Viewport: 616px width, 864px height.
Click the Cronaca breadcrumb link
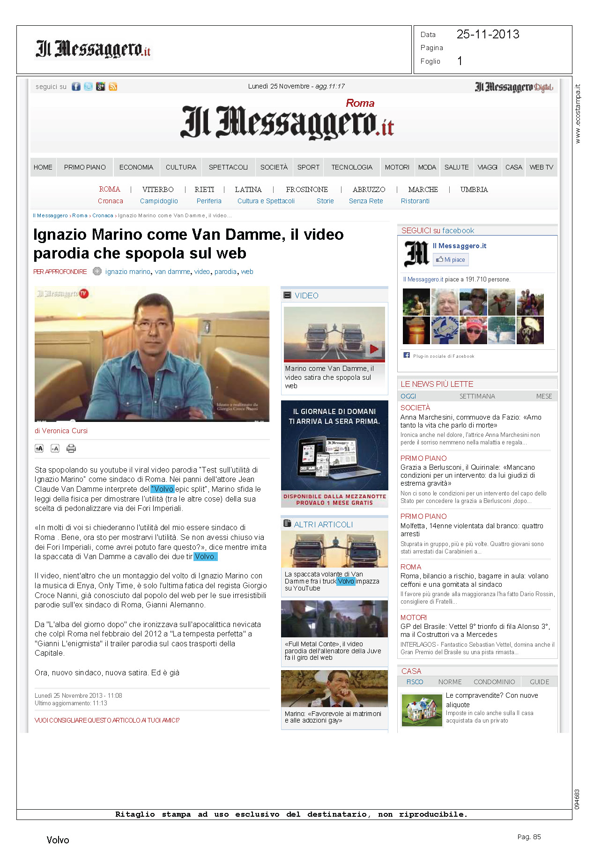[x=103, y=216]
